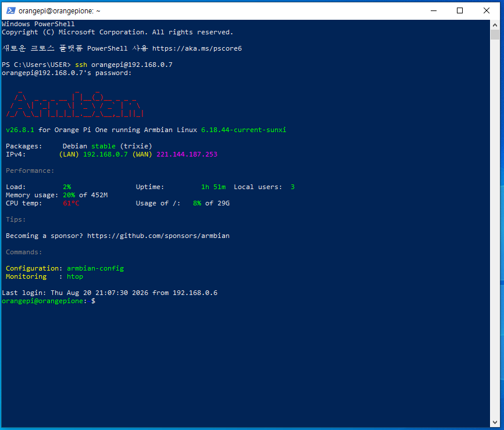Click the 'Monitoring' label
The width and height of the screenshot is (504, 430).
(x=26, y=276)
